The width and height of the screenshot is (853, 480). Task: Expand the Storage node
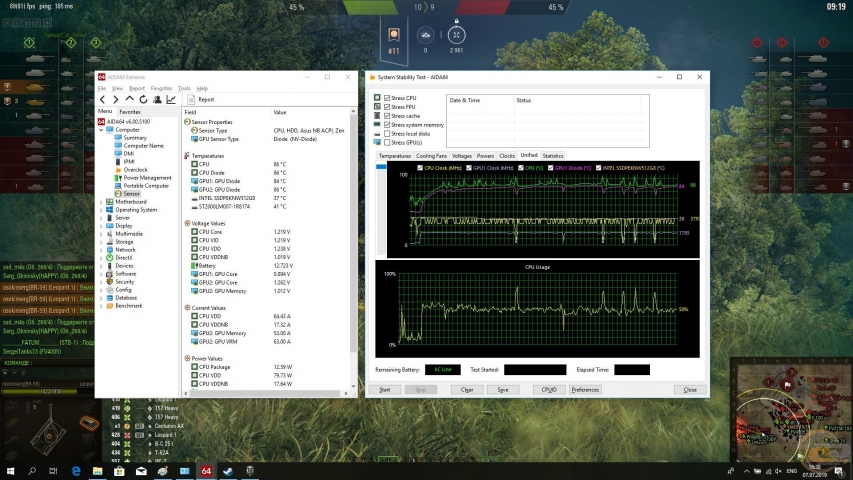[x=101, y=242]
